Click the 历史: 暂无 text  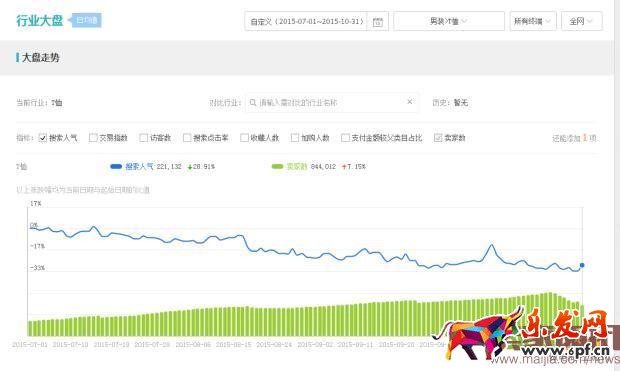click(x=450, y=102)
